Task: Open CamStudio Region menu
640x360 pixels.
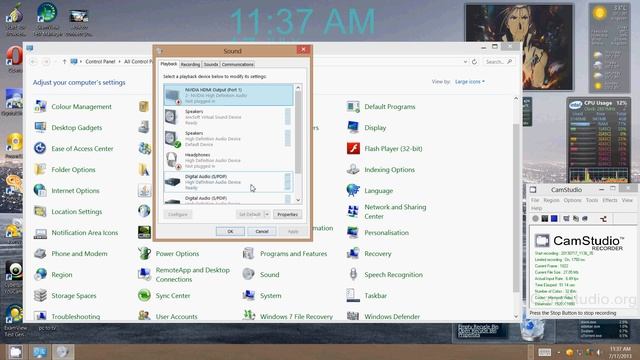Action: point(551,200)
